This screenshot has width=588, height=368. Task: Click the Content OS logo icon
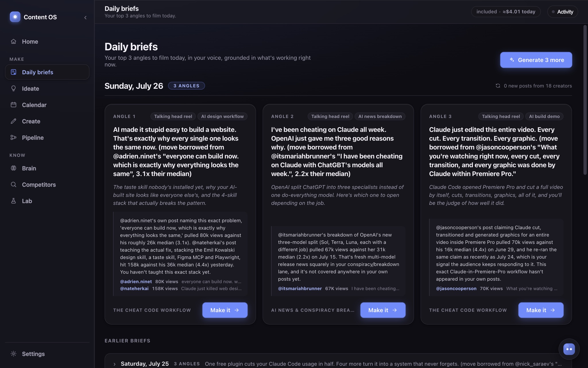pos(15,17)
